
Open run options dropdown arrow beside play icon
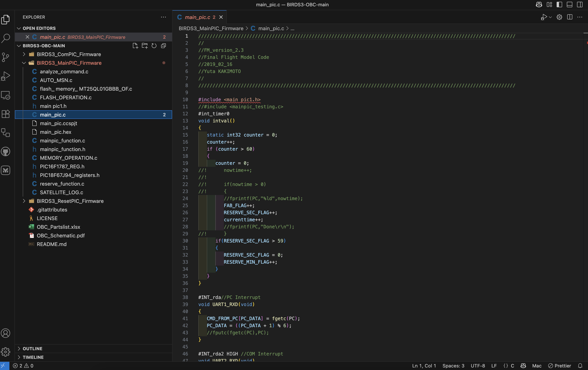(x=550, y=17)
